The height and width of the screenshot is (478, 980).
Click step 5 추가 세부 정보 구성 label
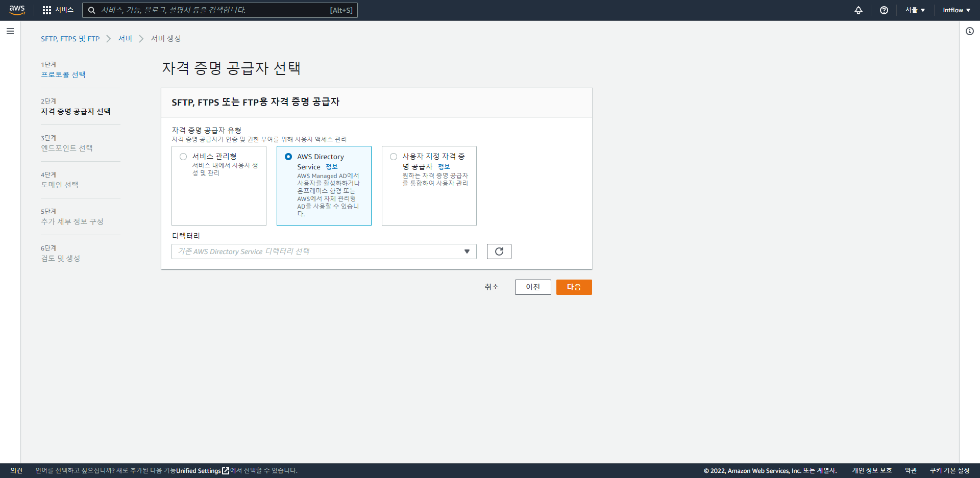coord(72,221)
